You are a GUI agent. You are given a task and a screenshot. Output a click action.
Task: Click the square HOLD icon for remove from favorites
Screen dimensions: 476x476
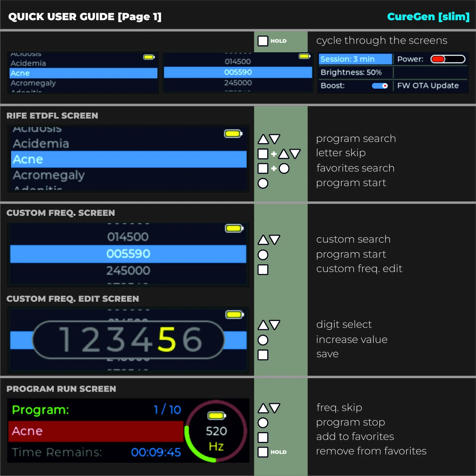click(x=263, y=452)
